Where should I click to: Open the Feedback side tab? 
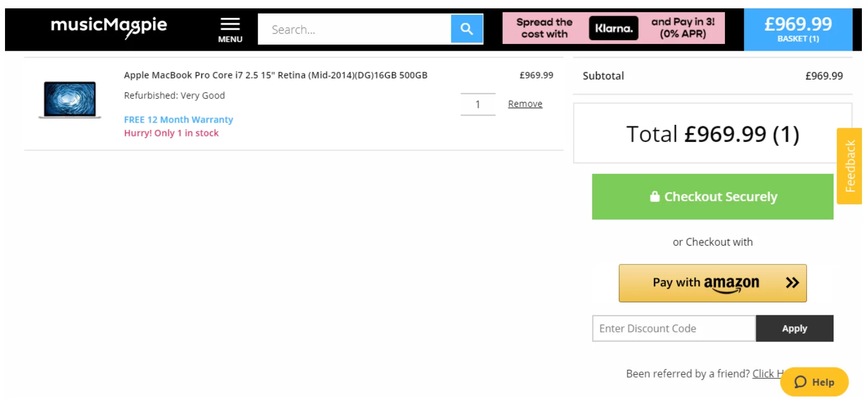[850, 166]
